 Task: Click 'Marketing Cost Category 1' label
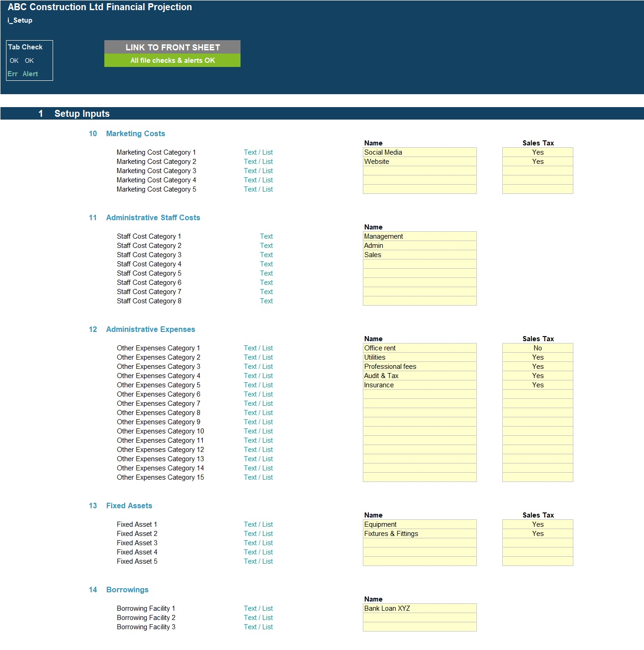tap(156, 152)
